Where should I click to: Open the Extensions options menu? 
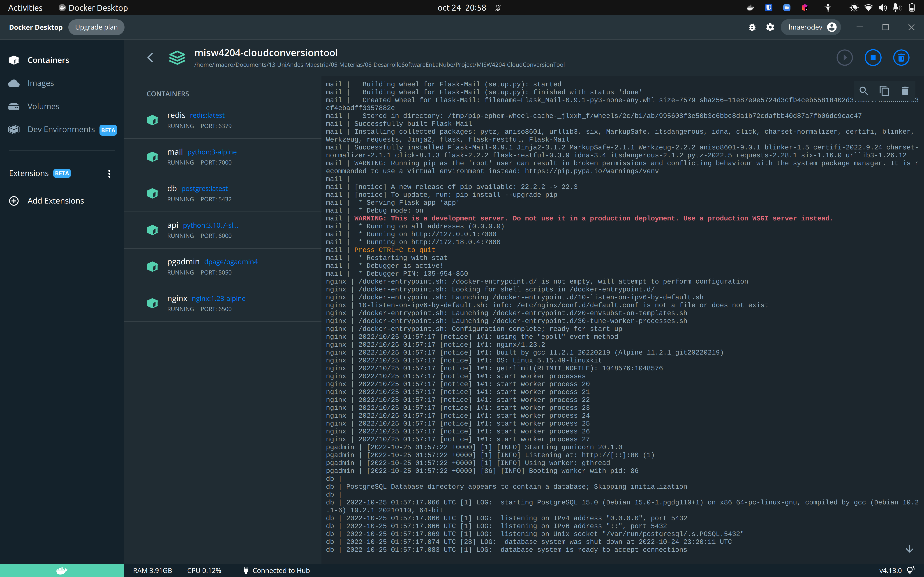point(109,174)
